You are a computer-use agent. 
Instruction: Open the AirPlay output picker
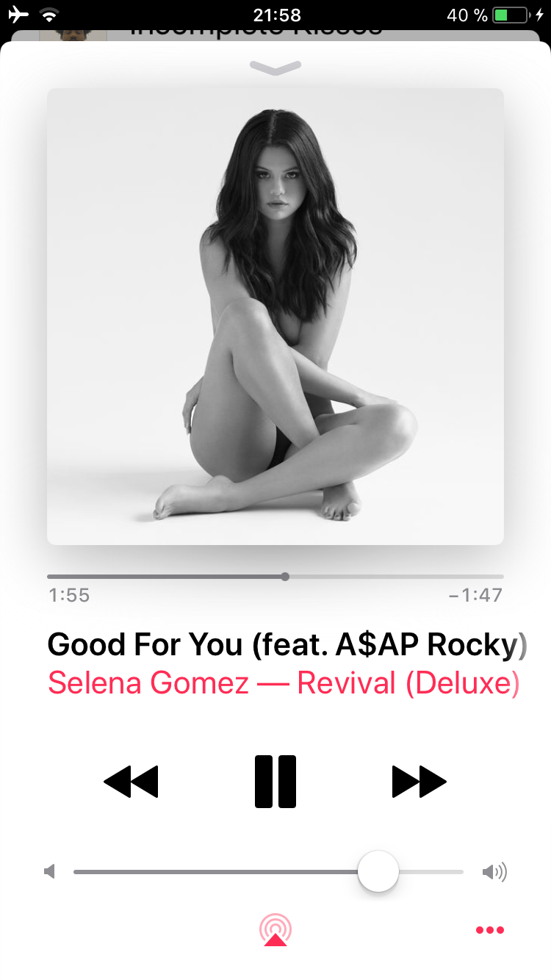pos(275,929)
